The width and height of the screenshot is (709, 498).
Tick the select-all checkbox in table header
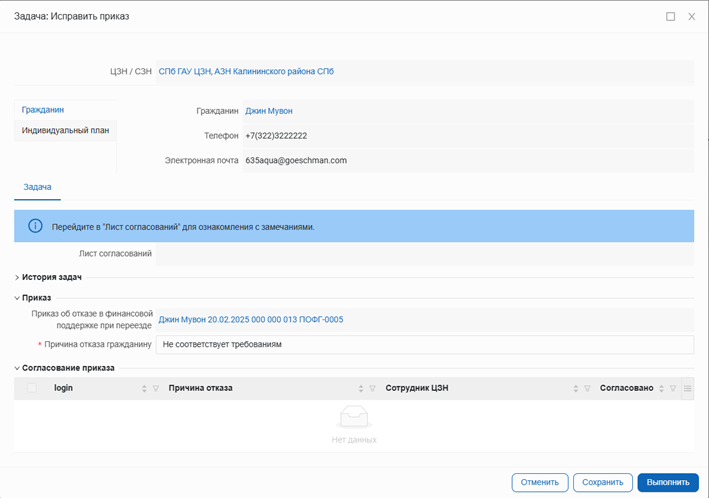coord(32,388)
